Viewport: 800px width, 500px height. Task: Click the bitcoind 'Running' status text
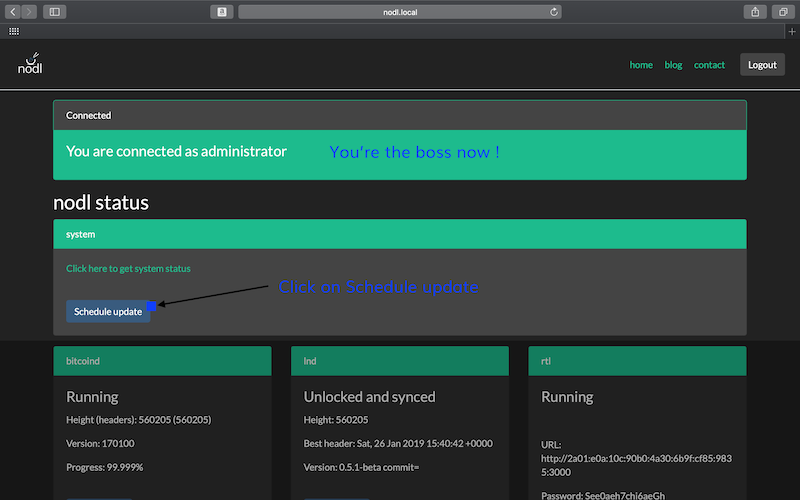92,397
